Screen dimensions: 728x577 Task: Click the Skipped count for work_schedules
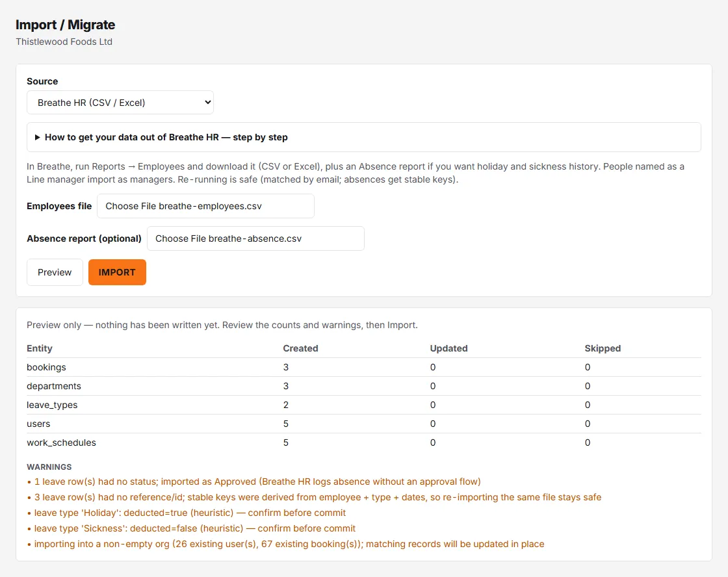tap(588, 443)
